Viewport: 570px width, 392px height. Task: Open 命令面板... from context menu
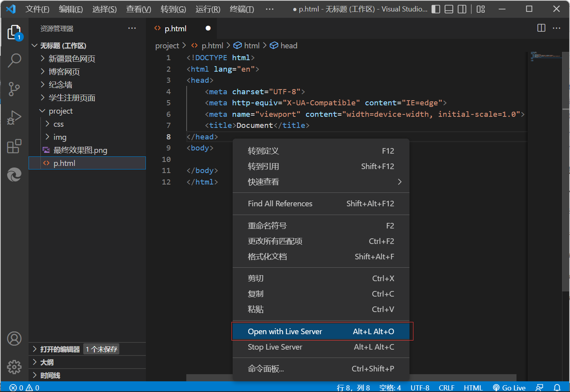tap(321, 369)
